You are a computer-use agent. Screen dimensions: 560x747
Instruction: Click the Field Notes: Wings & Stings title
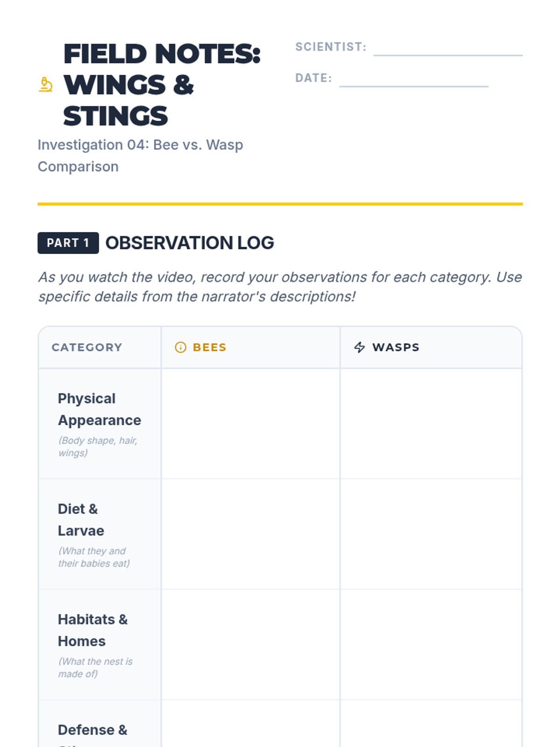click(161, 85)
